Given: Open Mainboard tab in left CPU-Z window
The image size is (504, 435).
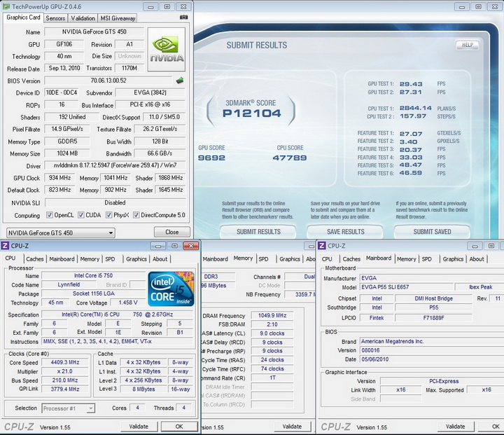Looking at the screenshot, I should tap(62, 259).
